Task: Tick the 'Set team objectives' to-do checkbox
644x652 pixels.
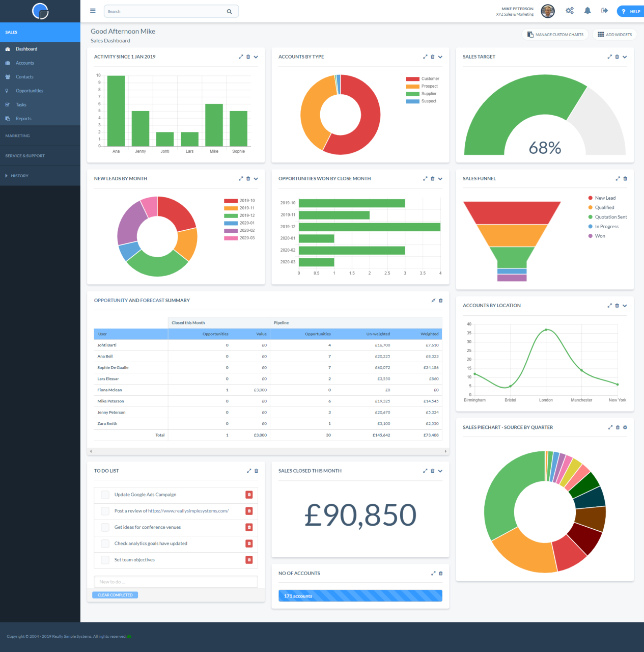Action: point(105,560)
